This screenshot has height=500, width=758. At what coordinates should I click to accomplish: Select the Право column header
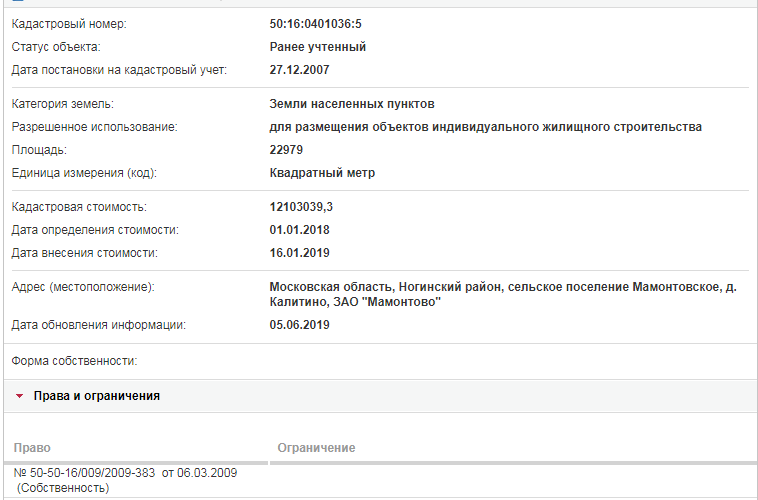(32, 448)
